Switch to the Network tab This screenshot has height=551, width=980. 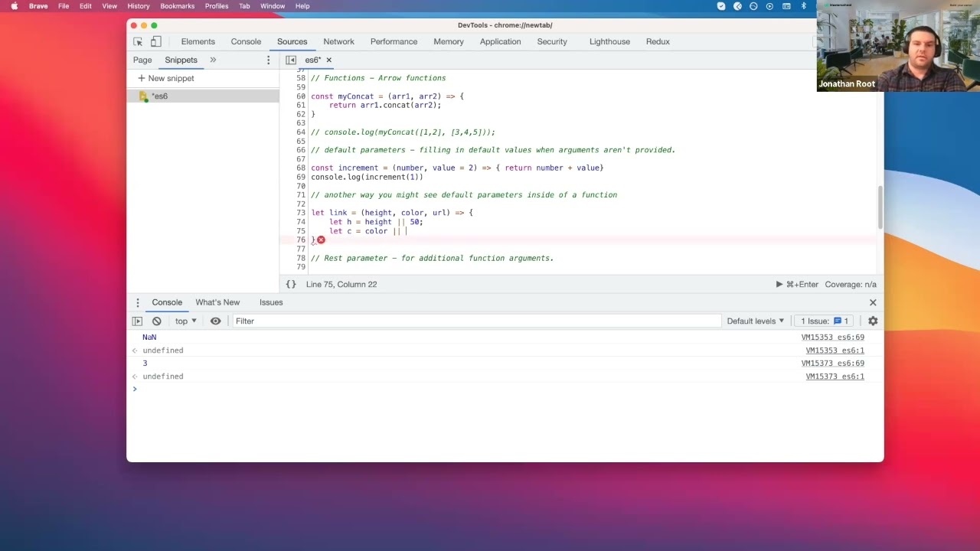click(338, 41)
